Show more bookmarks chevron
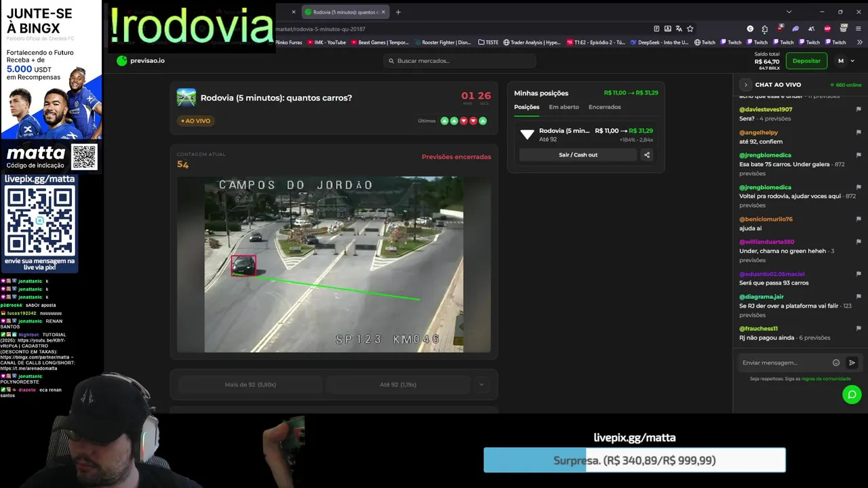Screen dimensions: 868x488 (859, 42)
